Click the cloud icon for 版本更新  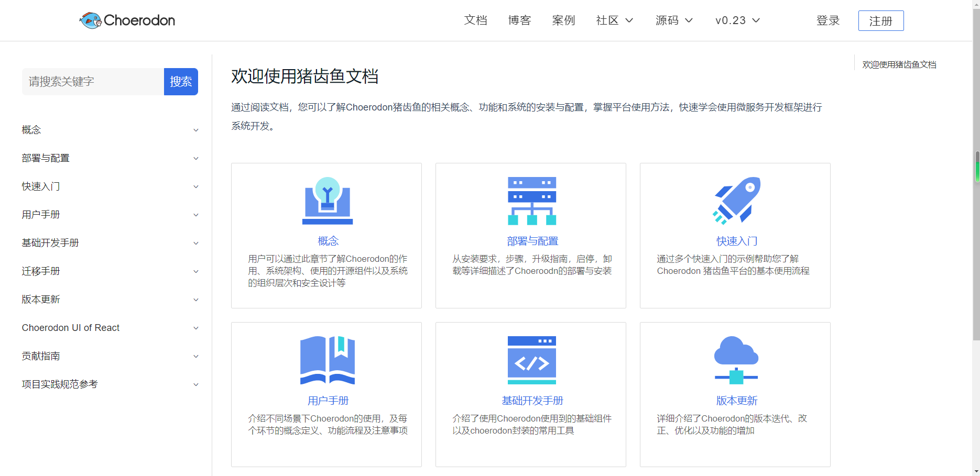(736, 360)
